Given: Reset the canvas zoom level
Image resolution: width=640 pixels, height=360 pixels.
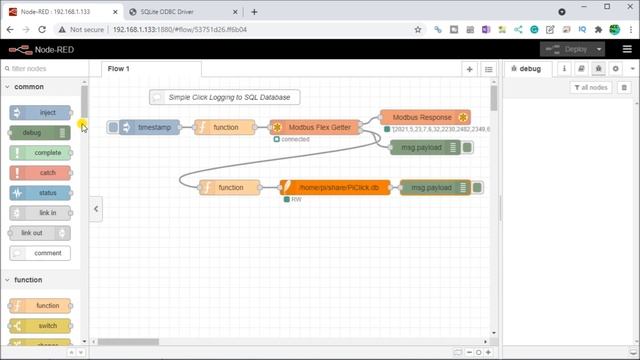Looking at the screenshot, I should click(x=478, y=352).
